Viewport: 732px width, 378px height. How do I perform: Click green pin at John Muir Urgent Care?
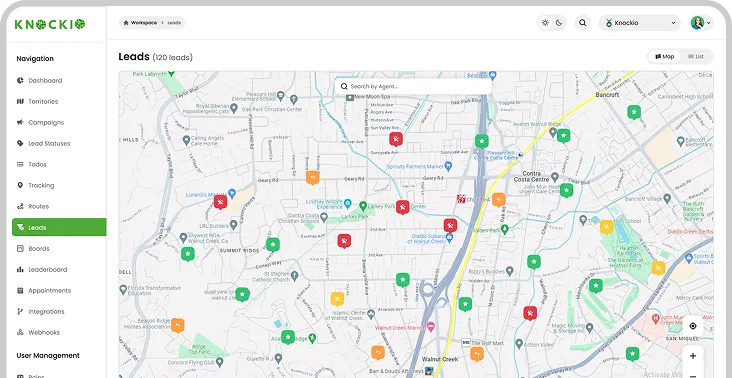click(x=566, y=190)
